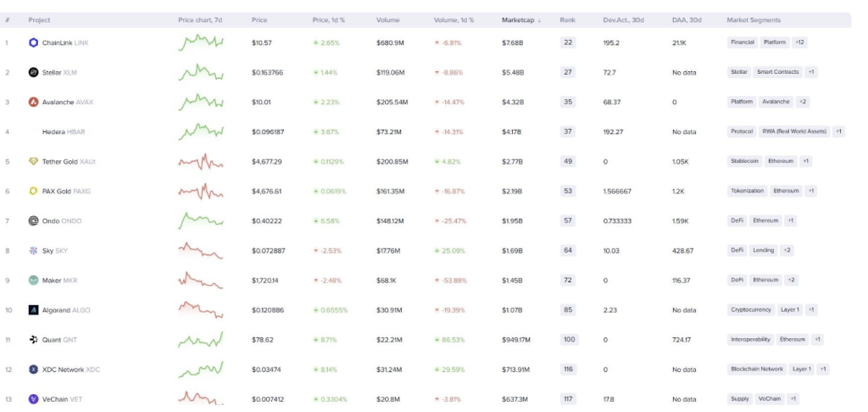
Task: Click the ChainLink logo icon
Action: (33, 42)
